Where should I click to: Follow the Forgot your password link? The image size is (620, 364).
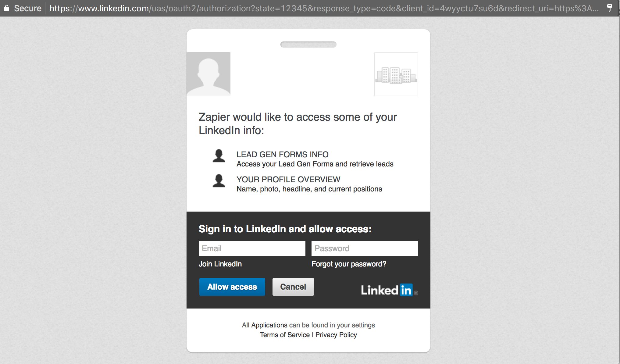tap(349, 264)
